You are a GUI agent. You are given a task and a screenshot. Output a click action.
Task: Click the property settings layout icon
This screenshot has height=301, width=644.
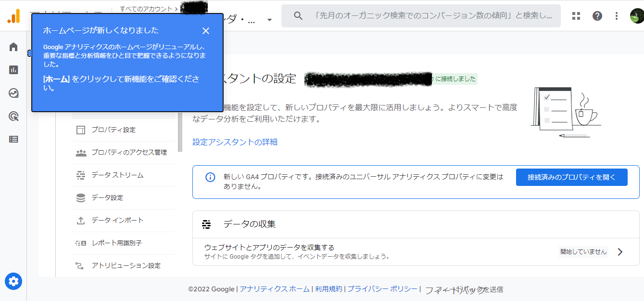(81, 130)
